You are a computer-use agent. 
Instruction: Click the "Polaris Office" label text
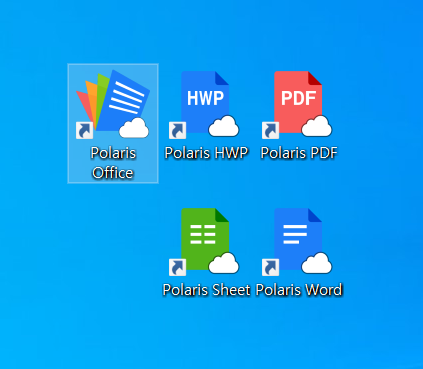(x=113, y=163)
